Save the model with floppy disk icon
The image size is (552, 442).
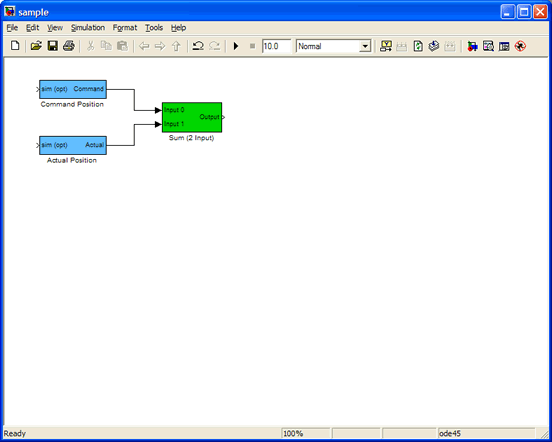(x=53, y=46)
